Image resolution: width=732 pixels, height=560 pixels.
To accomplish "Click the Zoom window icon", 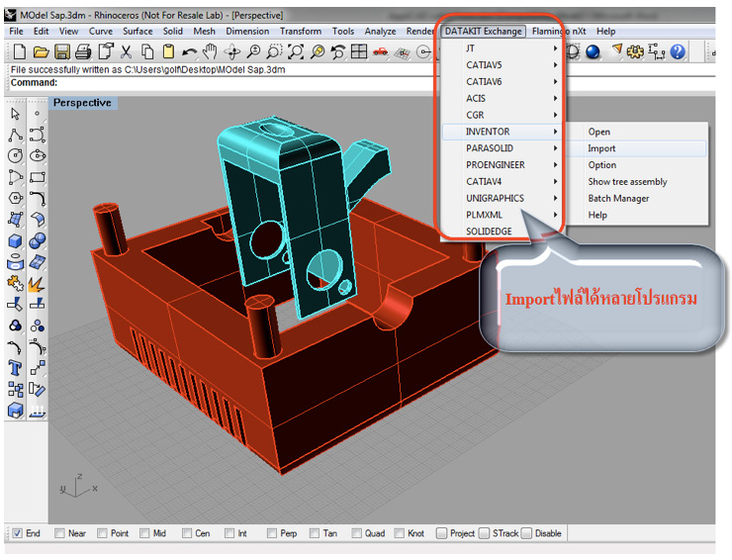I will [x=275, y=51].
